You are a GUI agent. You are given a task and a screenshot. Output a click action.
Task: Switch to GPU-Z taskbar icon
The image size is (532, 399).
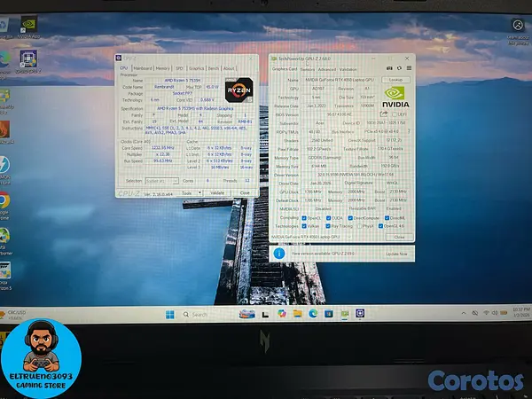[345, 314]
